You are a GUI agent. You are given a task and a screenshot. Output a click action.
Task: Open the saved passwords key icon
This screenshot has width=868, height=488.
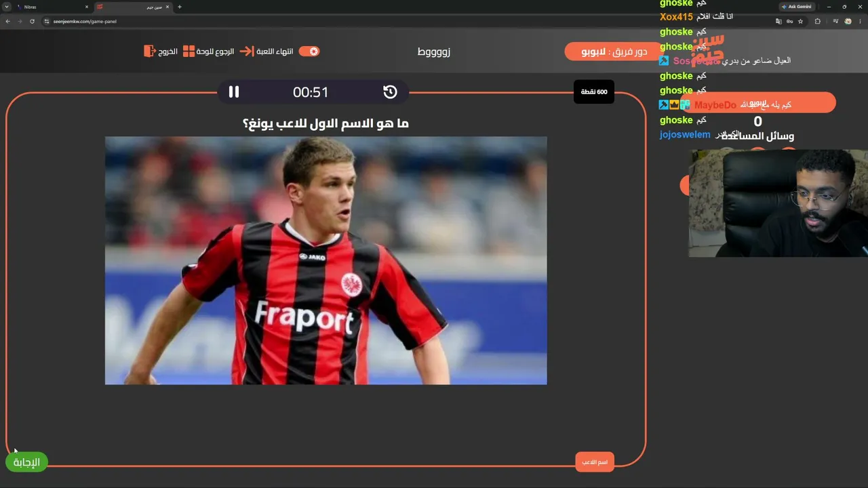(790, 21)
